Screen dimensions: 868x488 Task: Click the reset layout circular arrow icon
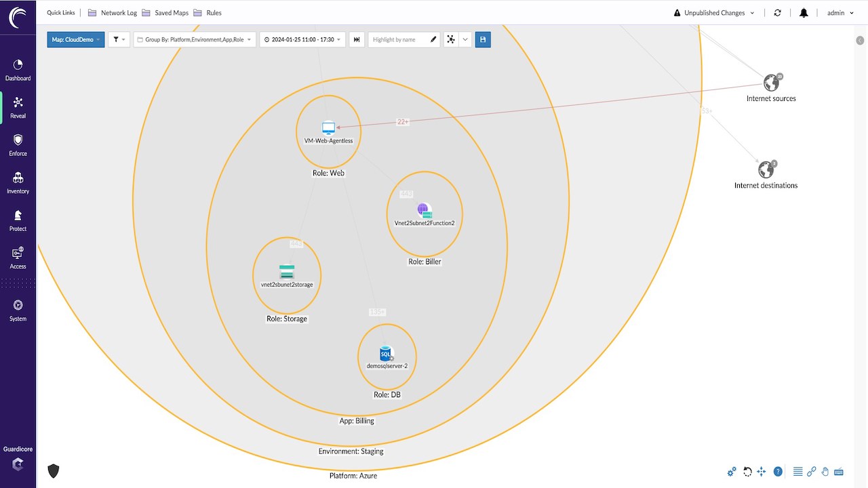click(x=747, y=472)
